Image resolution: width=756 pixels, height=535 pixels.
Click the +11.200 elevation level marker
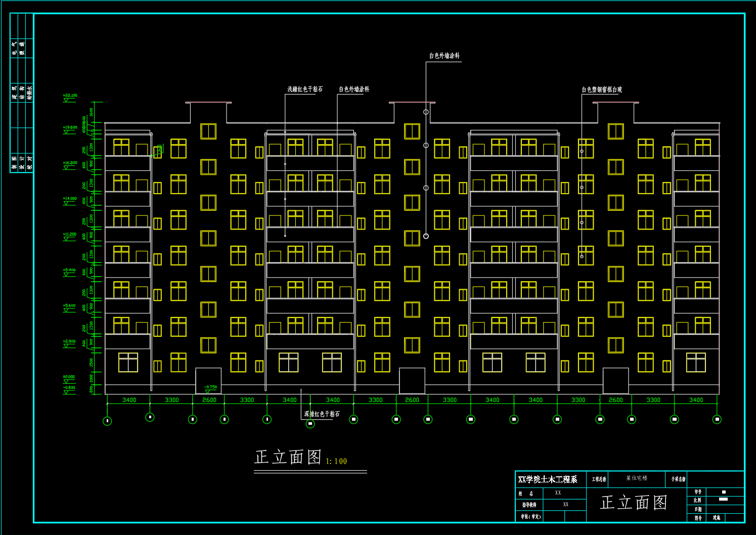[x=69, y=236]
